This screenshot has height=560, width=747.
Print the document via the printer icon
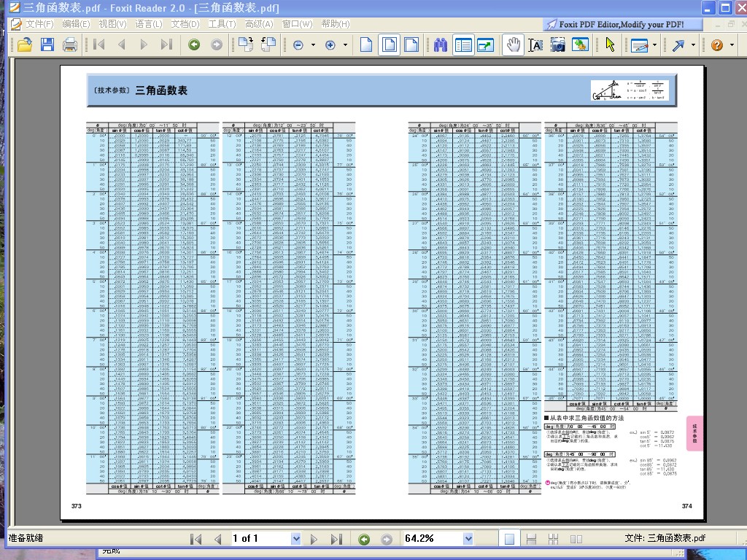(x=70, y=44)
